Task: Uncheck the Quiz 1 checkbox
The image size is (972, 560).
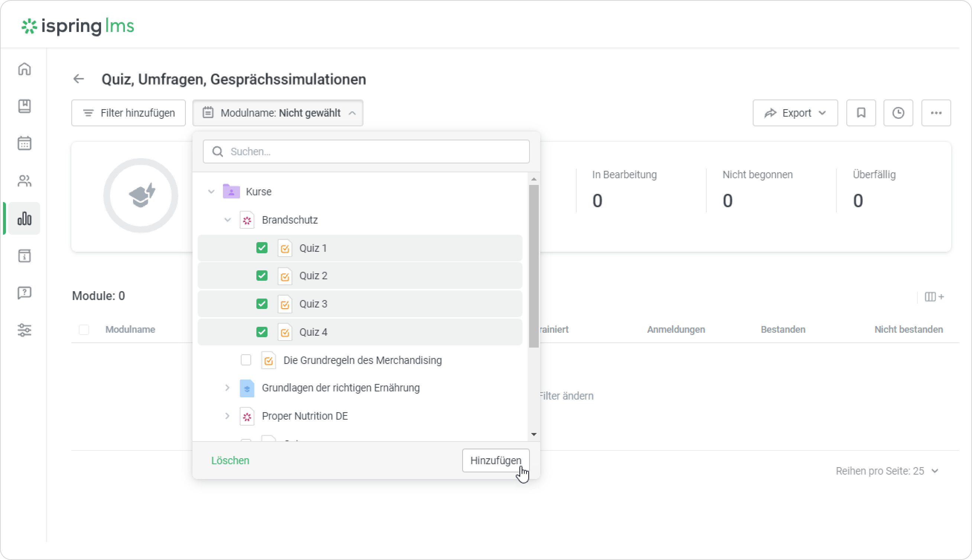Action: click(262, 248)
